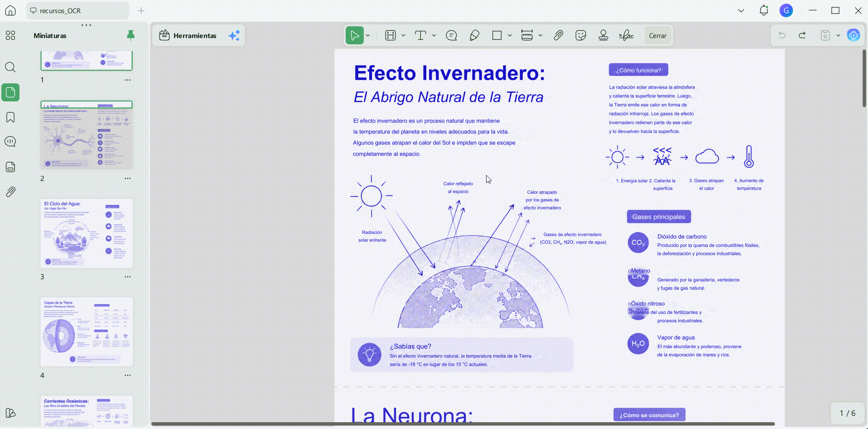868x429 pixels.
Task: Click the 1 / 6 page indicator
Action: click(848, 413)
